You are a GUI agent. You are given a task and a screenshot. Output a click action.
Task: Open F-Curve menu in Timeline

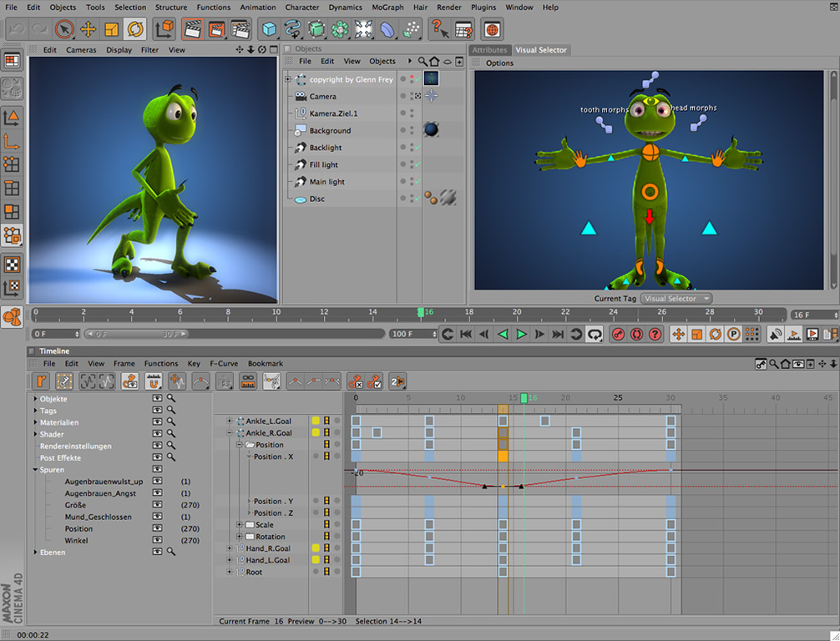pos(222,364)
